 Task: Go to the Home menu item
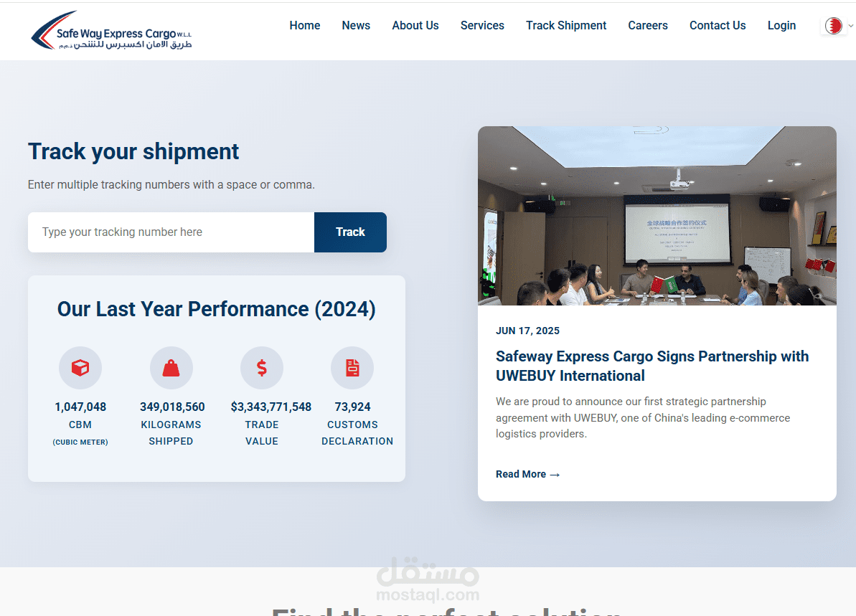click(305, 26)
